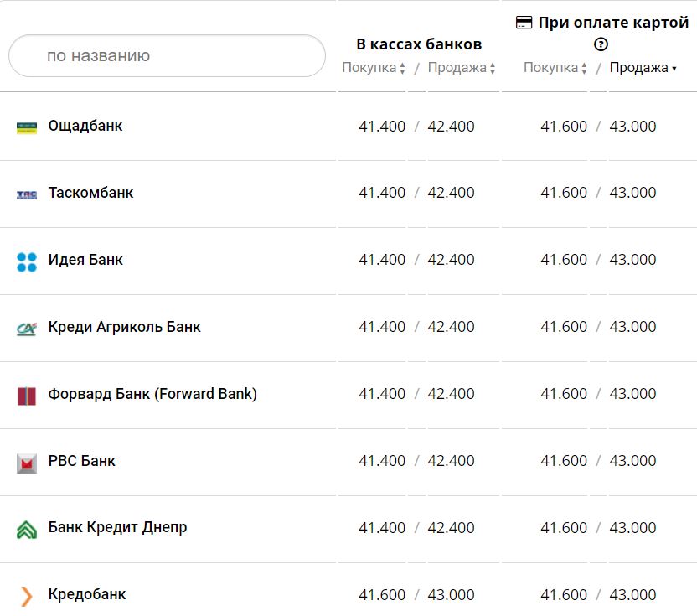Open the Таскомбанк bank link
Viewport: 697px width, 616px height.
tap(90, 193)
